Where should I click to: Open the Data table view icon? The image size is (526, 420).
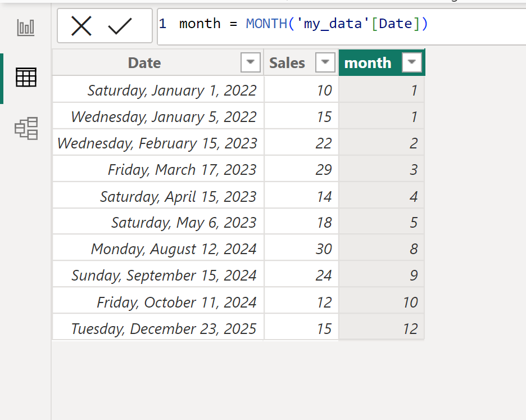26,78
